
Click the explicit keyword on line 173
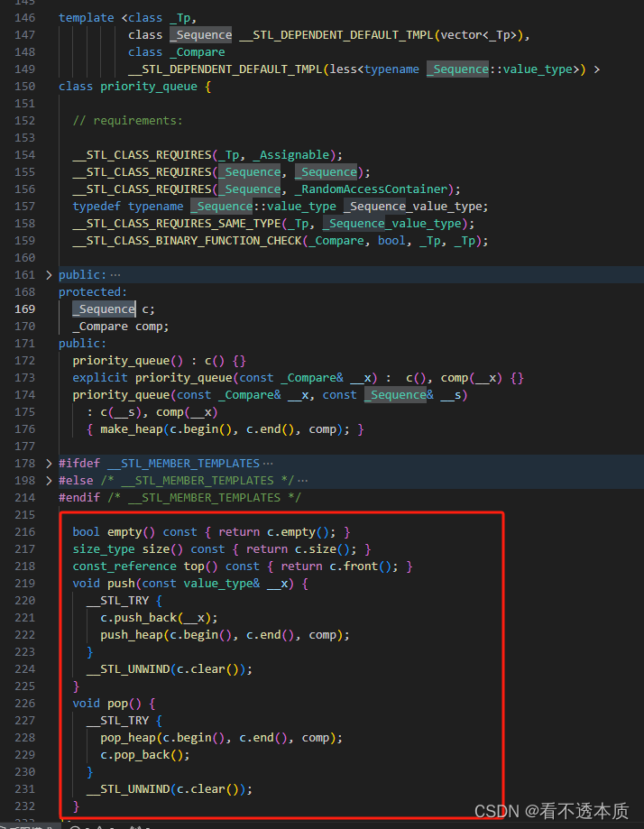(x=100, y=378)
